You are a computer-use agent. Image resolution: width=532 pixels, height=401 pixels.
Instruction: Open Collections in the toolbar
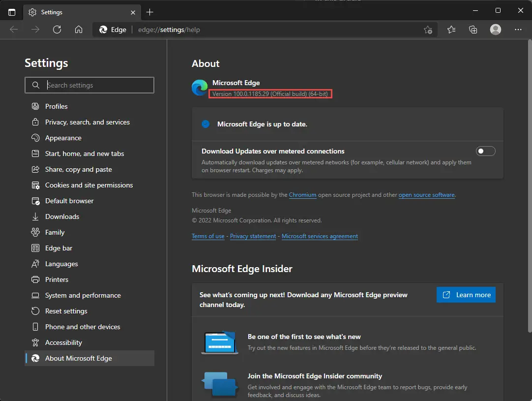[473, 30]
